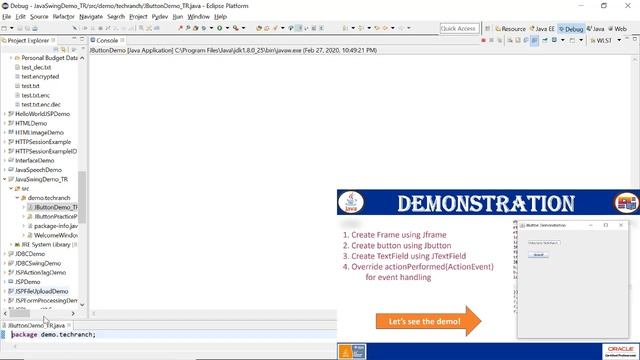Toggle Scroll Lock in Console toolbar
640x360 pixels.
[x=518, y=40]
